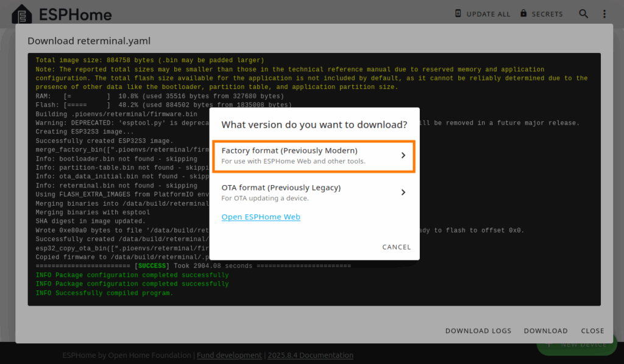The height and width of the screenshot is (364, 624).
Task: Choose OTA format (Previously Legacy) download
Action: tap(314, 193)
